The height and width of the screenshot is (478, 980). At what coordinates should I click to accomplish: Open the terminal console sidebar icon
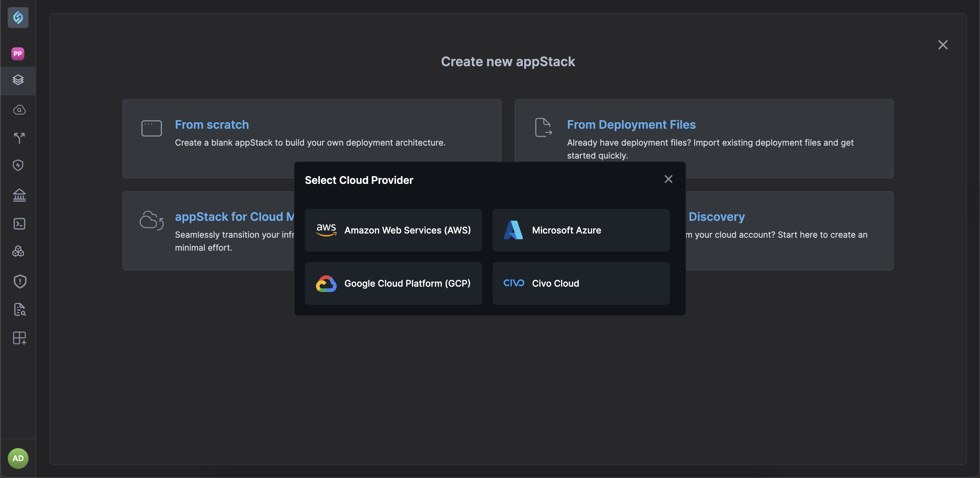point(19,224)
